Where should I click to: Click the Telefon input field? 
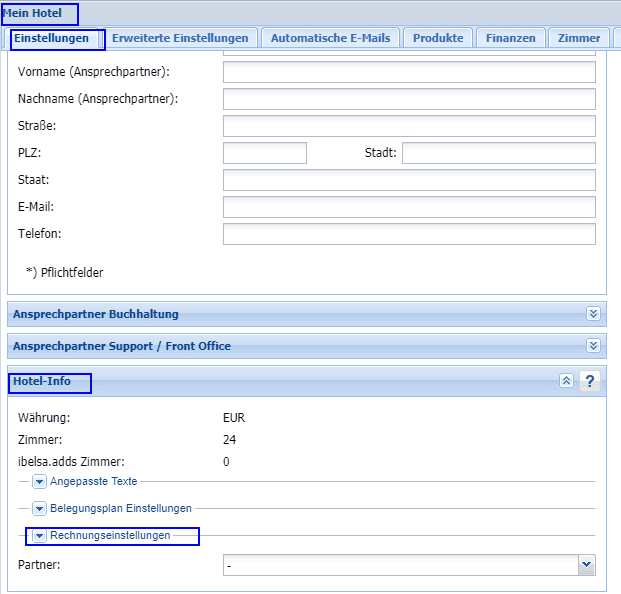pyautogui.click(x=409, y=234)
